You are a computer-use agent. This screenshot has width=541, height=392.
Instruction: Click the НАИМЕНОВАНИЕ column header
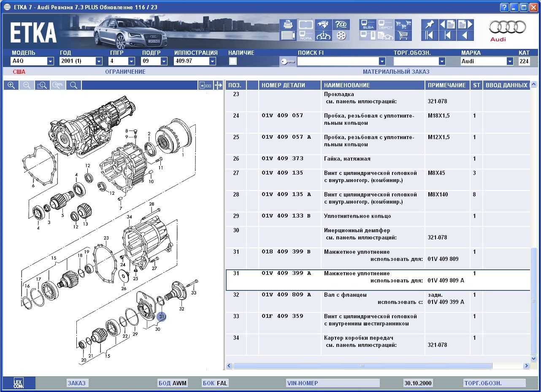(x=347, y=85)
